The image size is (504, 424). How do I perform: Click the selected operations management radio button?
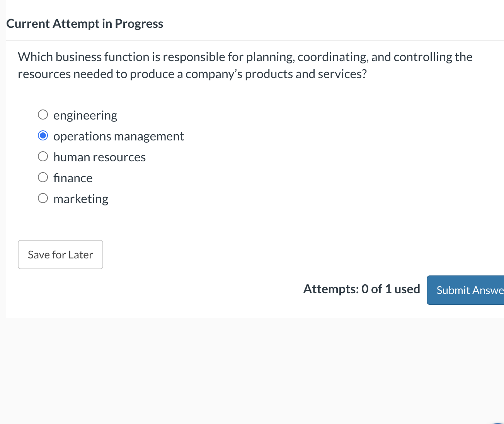tap(43, 136)
